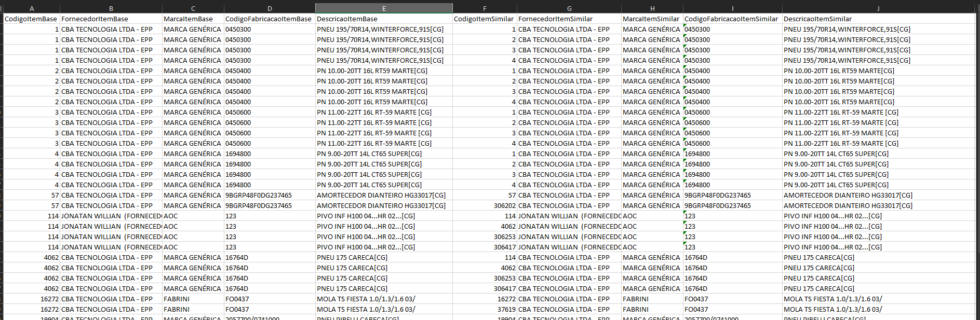Click CodigoItemSimilar 306417 in the PNEU 175 CARECA rows
Viewport: 980px width, 320px height.
[485, 288]
